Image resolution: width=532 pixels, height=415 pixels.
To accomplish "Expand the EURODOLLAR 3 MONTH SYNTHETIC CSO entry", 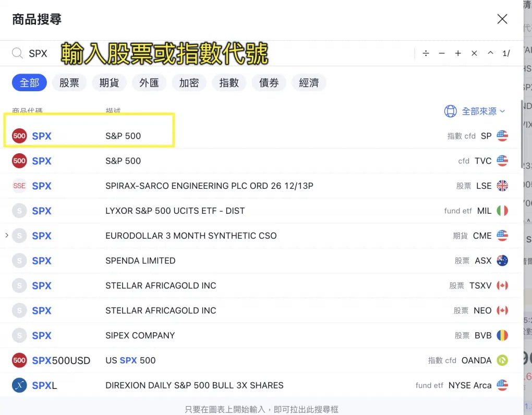I will (6, 236).
